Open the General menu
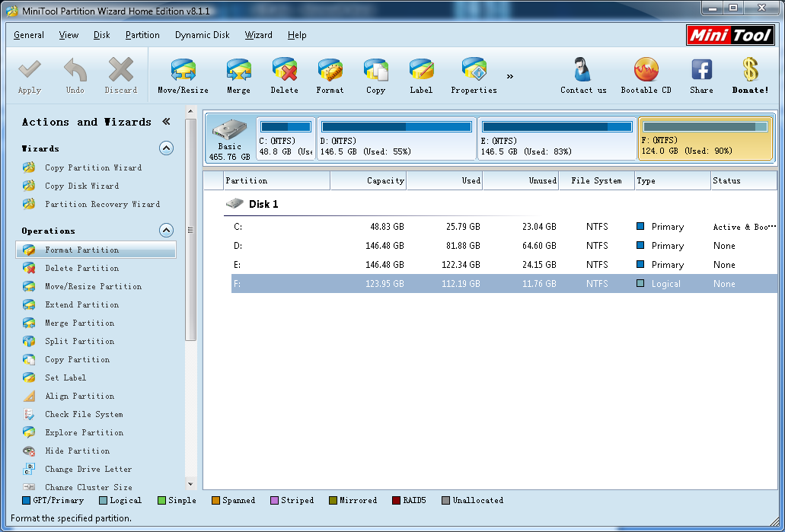This screenshot has width=785, height=532. [x=29, y=35]
